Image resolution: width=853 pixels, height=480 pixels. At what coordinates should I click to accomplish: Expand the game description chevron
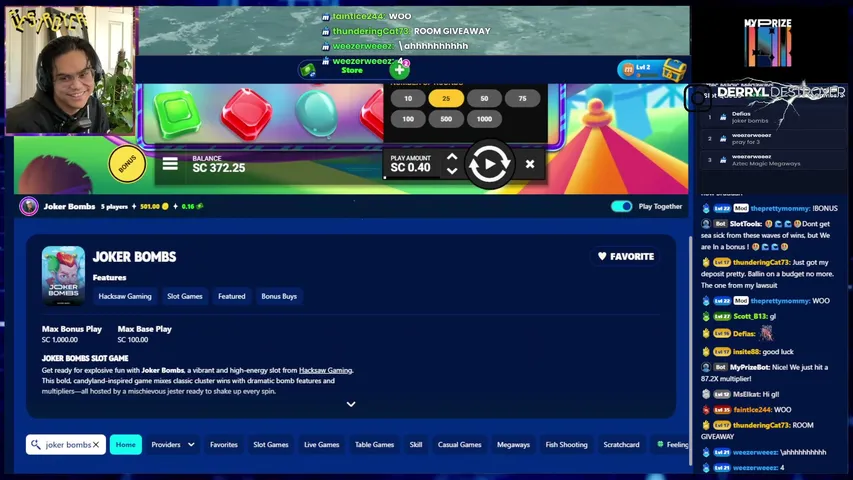(x=351, y=404)
